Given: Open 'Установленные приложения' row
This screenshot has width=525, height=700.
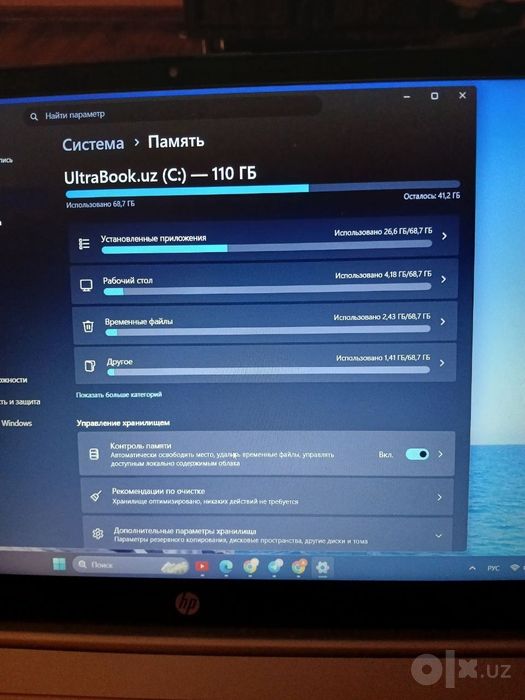Looking at the screenshot, I should point(264,238).
